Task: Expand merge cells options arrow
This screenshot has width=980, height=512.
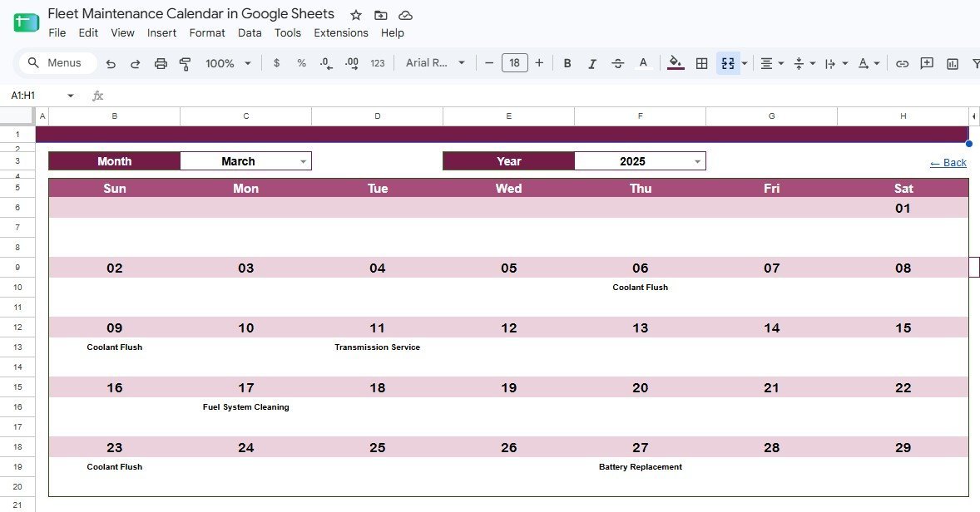Action: tap(745, 63)
